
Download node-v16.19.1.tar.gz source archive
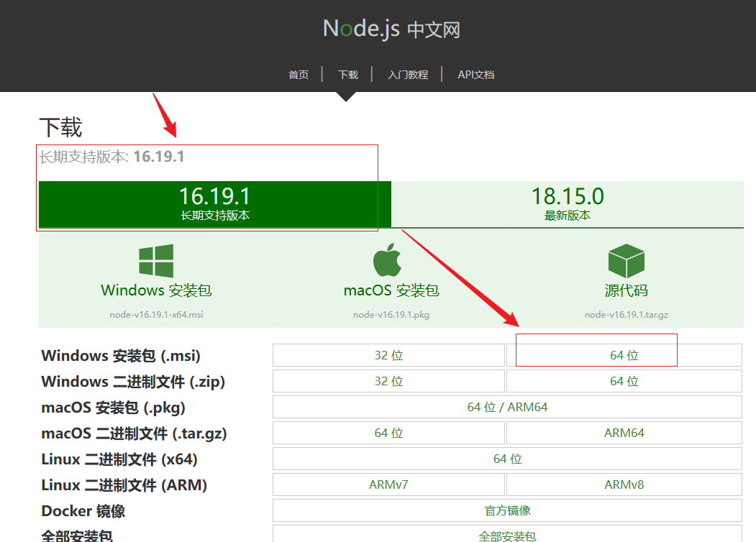coord(625,314)
